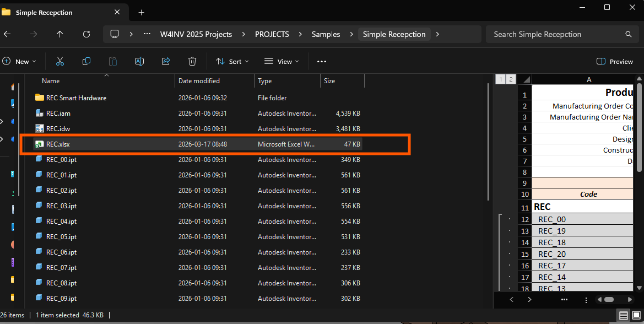Click the monitor icon in address bar
644x324 pixels.
coord(115,34)
